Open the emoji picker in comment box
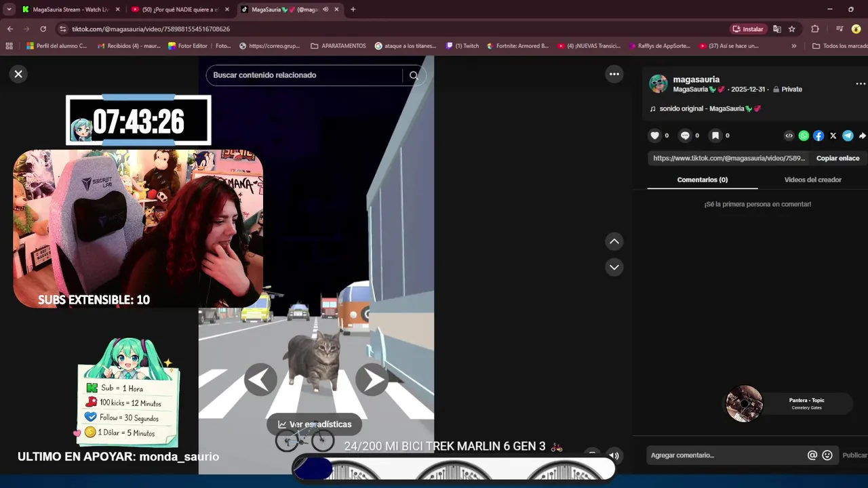868x488 pixels. pyautogui.click(x=827, y=455)
